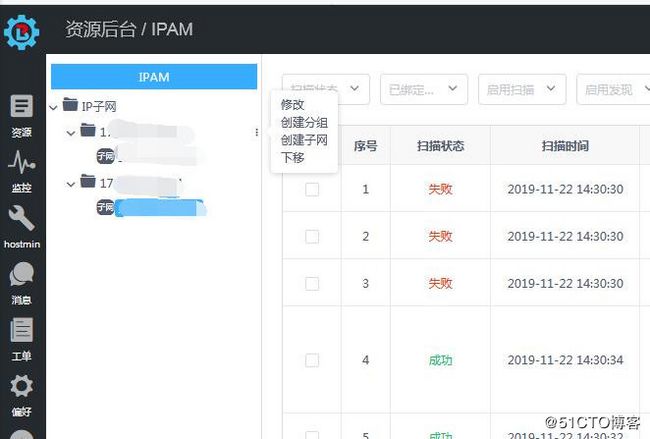Image resolution: width=650 pixels, height=439 pixels.
Task: Select the IP子网 tree label
Action: pos(99,107)
